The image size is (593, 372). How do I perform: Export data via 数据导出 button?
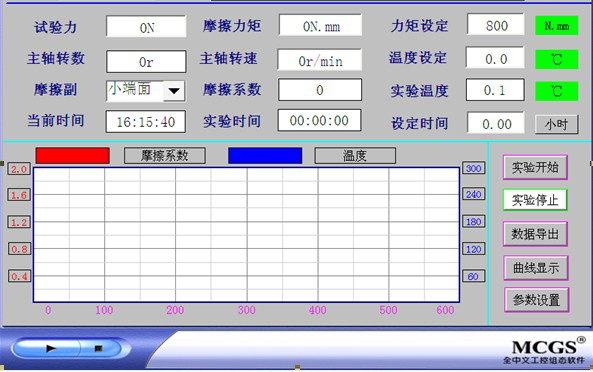point(535,234)
